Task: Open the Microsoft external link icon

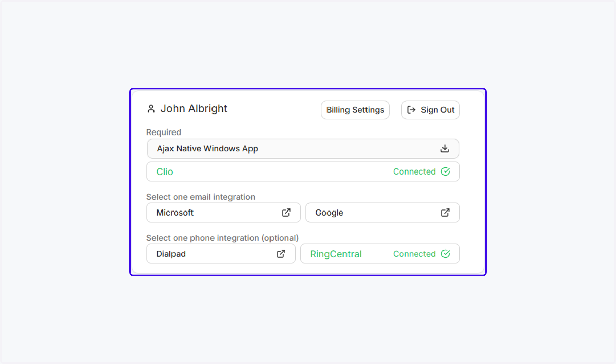Action: point(286,213)
